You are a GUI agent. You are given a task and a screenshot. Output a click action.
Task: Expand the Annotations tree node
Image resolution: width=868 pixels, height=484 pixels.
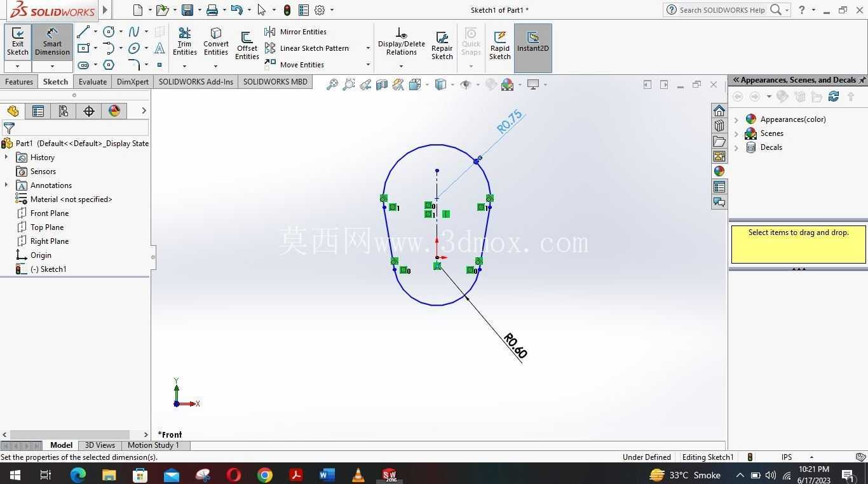point(6,185)
